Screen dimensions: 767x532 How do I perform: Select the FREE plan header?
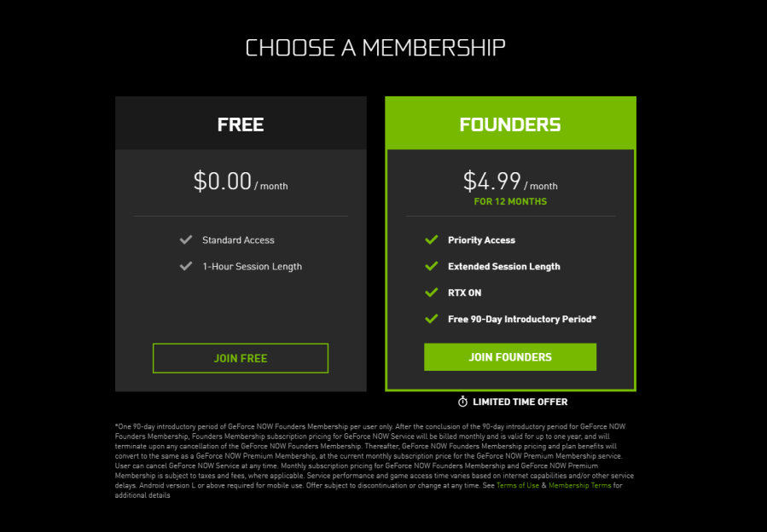click(240, 124)
